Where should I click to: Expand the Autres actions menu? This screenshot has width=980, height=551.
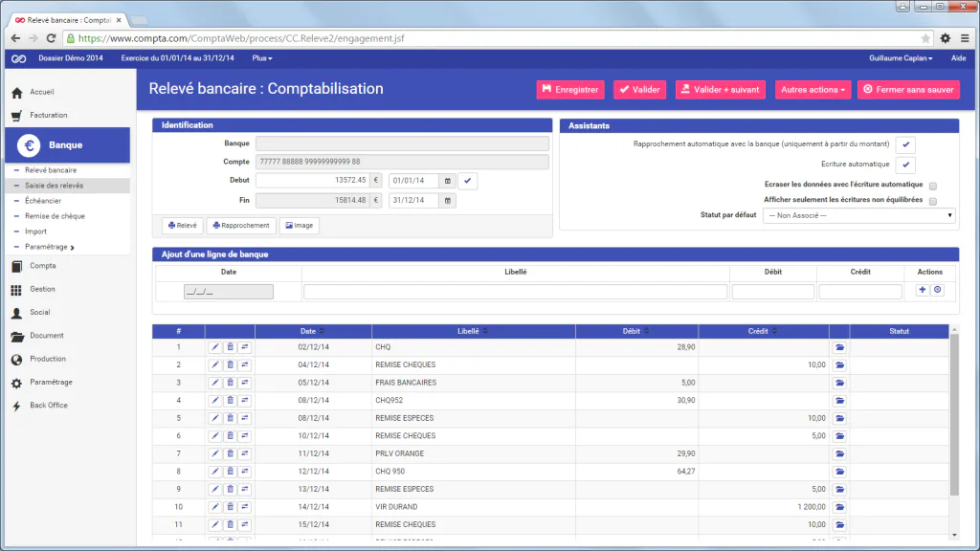[x=813, y=90]
